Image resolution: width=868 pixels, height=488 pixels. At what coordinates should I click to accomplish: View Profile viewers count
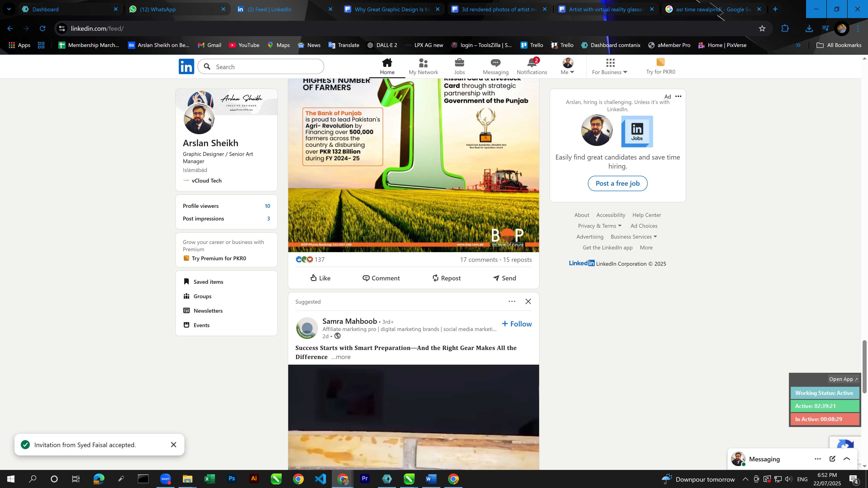pyautogui.click(x=226, y=206)
